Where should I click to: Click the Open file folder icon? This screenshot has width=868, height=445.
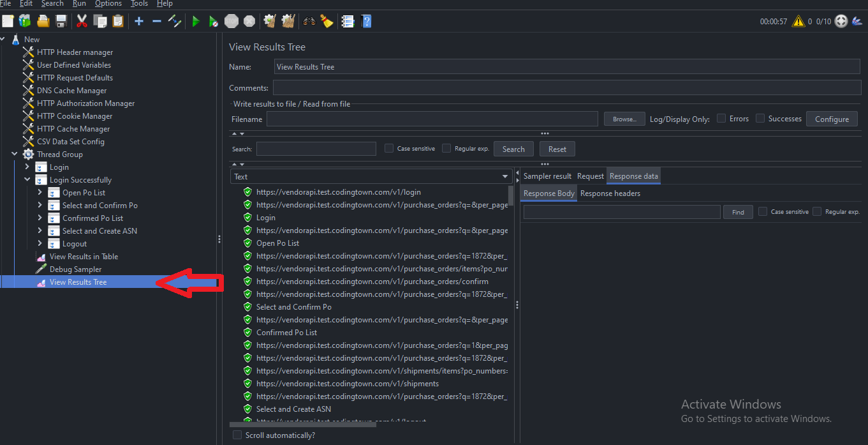click(43, 21)
